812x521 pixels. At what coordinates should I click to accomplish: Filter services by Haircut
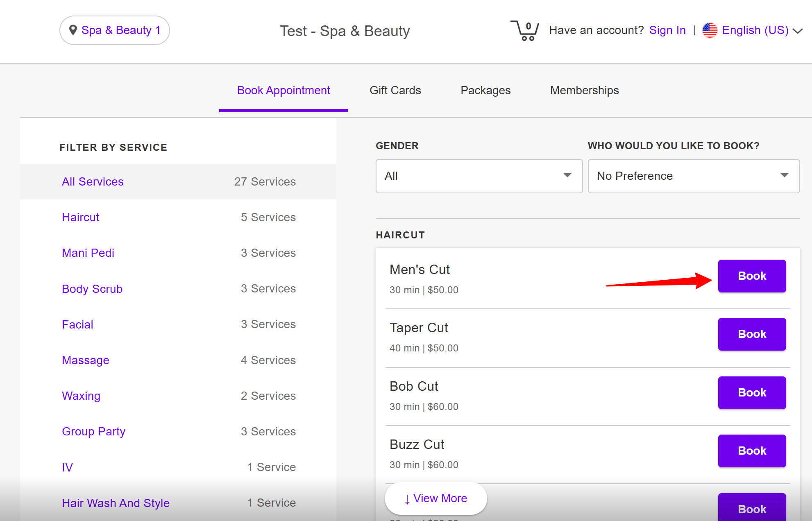tap(81, 217)
